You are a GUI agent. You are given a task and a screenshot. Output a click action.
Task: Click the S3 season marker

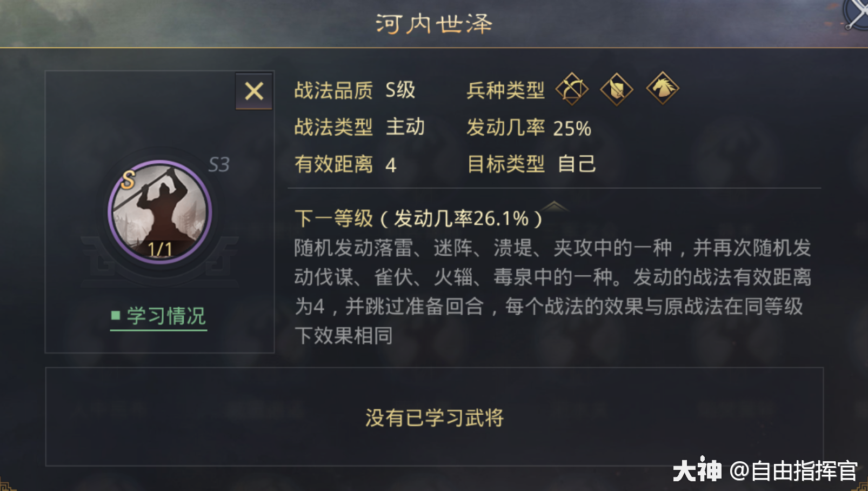(218, 164)
